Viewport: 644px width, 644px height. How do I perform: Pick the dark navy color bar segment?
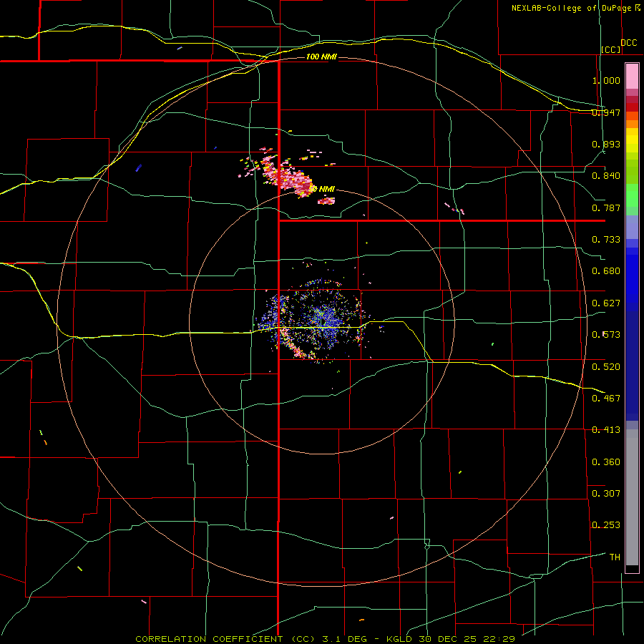632,366
